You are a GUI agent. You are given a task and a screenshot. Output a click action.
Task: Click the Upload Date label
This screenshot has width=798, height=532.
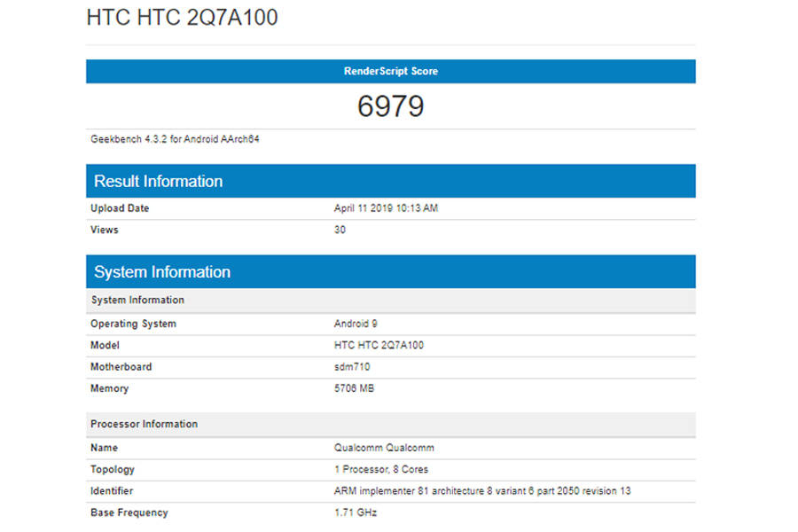tap(120, 208)
